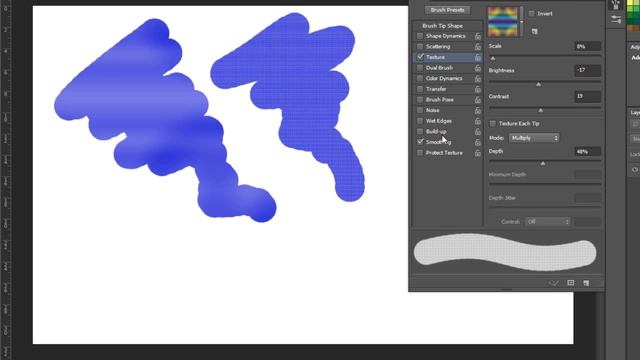Click the Brightness slider handle
Image resolution: width=640 pixels, height=360 pixels.
click(538, 84)
